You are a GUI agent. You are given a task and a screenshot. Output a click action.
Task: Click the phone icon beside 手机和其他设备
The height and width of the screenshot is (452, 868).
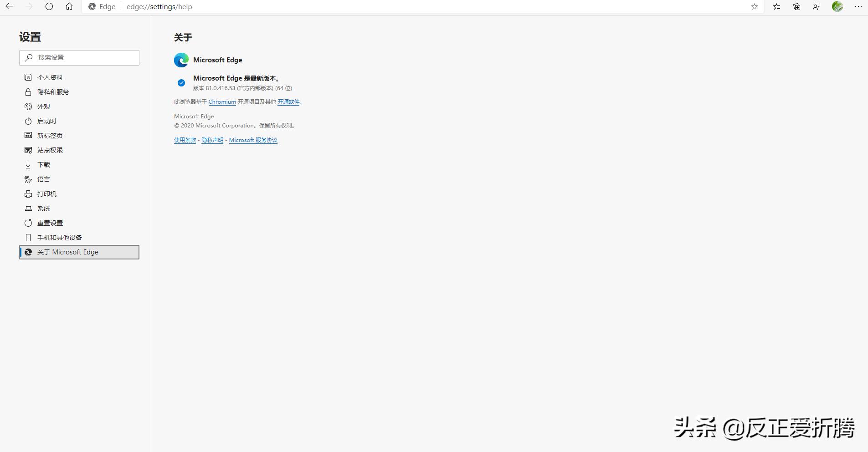click(x=28, y=238)
